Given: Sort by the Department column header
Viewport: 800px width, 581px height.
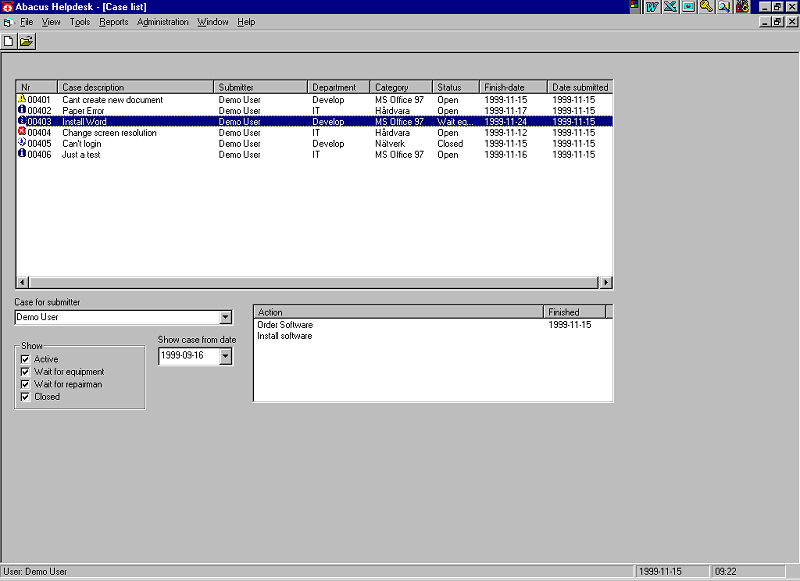Looking at the screenshot, I should point(339,87).
